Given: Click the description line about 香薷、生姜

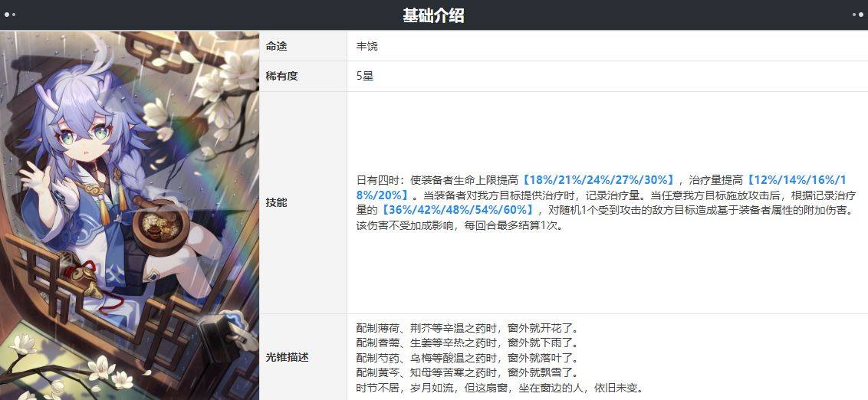Looking at the screenshot, I should click(467, 343).
